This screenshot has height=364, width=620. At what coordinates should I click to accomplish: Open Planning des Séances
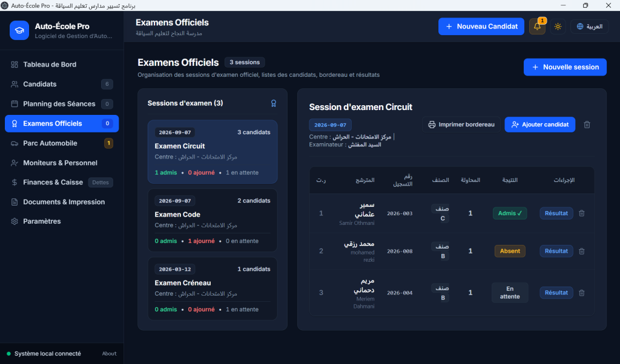point(62,104)
